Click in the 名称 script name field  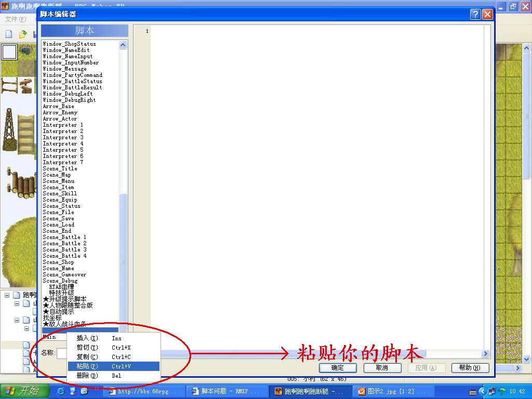click(62, 353)
